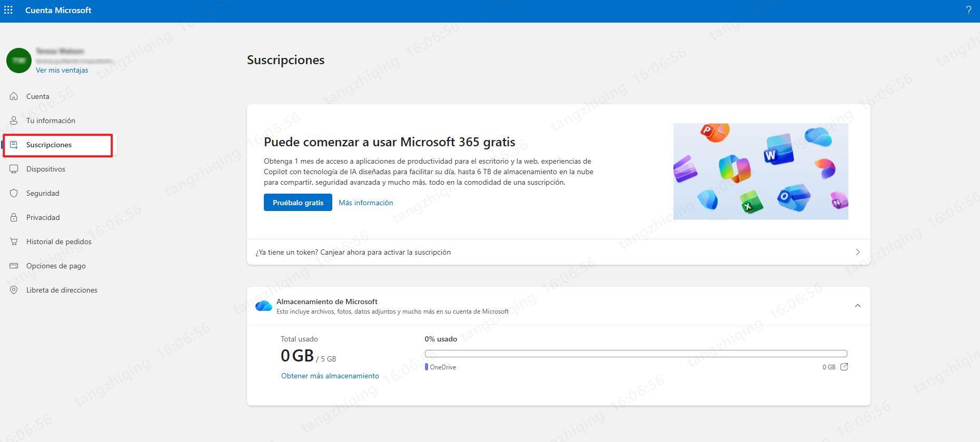Open the Más información link

point(366,203)
